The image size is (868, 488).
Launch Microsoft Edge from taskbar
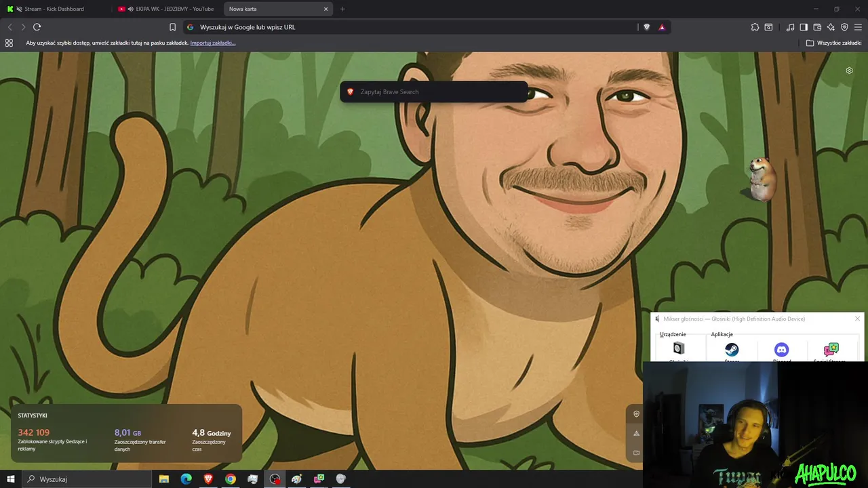tap(186, 479)
